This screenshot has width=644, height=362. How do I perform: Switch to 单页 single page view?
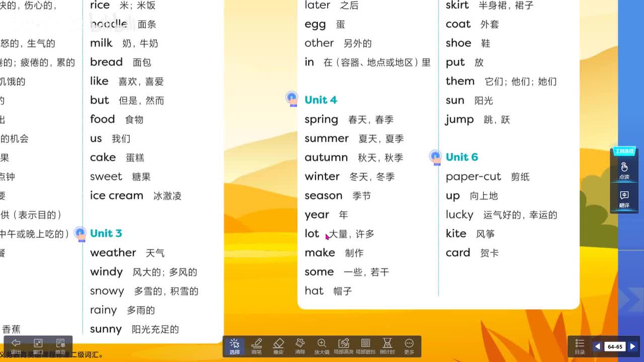pyautogui.click(x=60, y=346)
